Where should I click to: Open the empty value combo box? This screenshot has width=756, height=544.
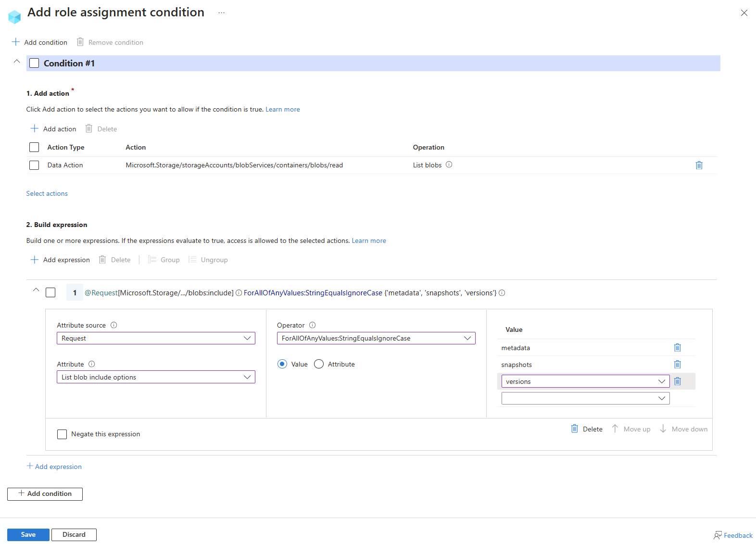click(585, 398)
